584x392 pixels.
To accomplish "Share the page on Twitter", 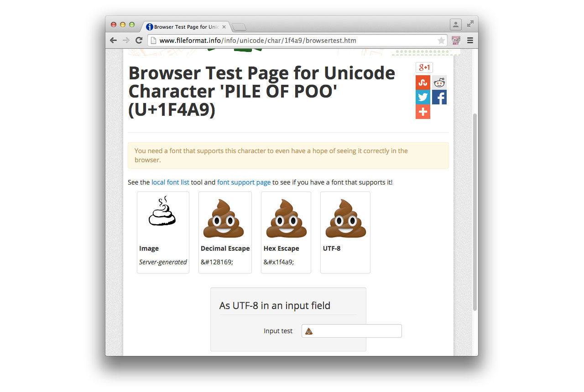I will coord(422,97).
